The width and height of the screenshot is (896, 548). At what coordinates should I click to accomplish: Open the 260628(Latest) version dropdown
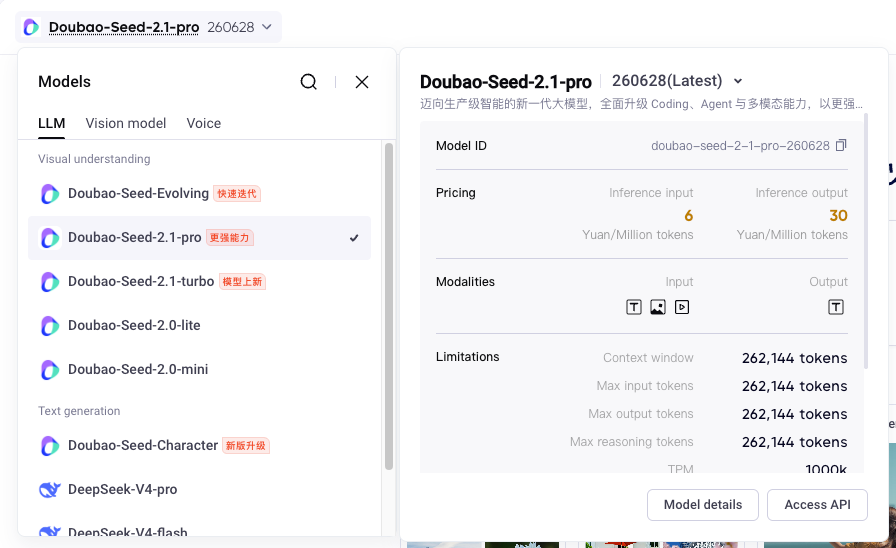[x=677, y=81]
